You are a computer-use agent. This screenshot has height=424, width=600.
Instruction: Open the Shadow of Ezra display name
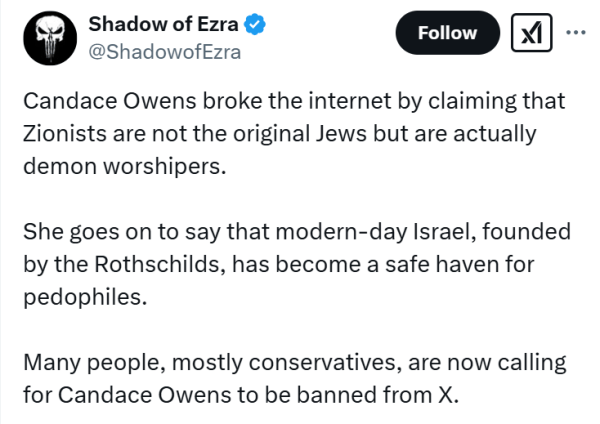(x=163, y=24)
